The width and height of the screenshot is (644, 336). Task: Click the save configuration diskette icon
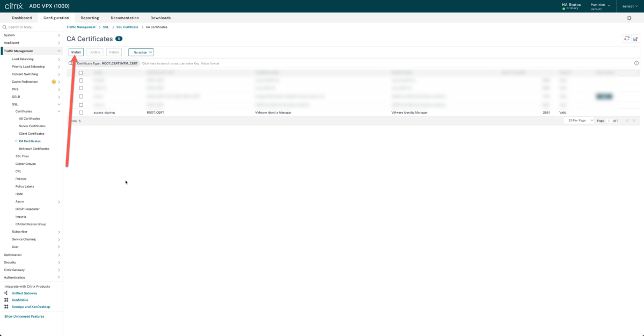(636, 39)
